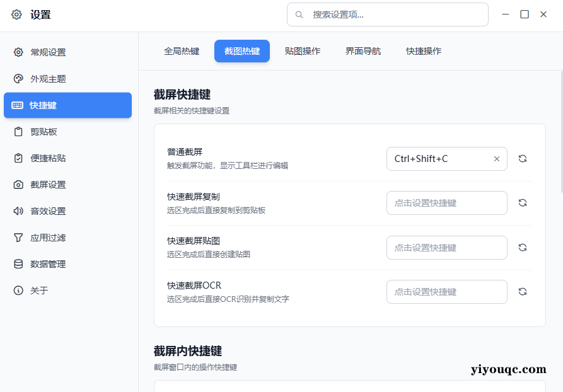Click the 快速截屏贴图 hotkey input field
This screenshot has width=563, height=392.
(447, 247)
